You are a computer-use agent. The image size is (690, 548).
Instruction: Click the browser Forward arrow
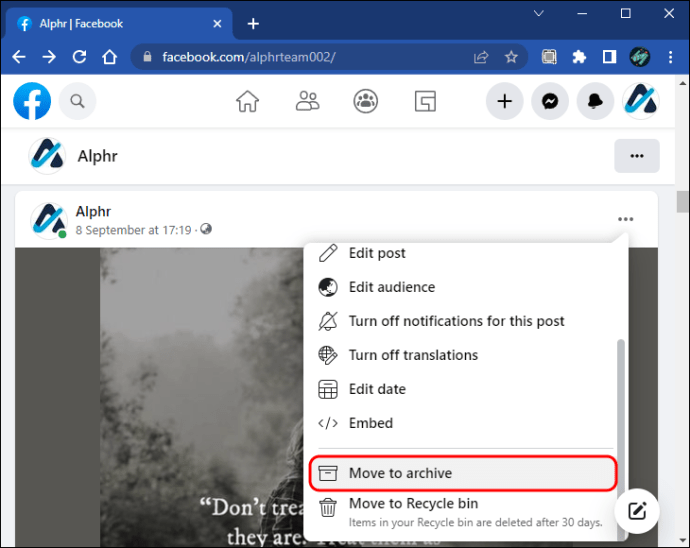pyautogui.click(x=49, y=57)
